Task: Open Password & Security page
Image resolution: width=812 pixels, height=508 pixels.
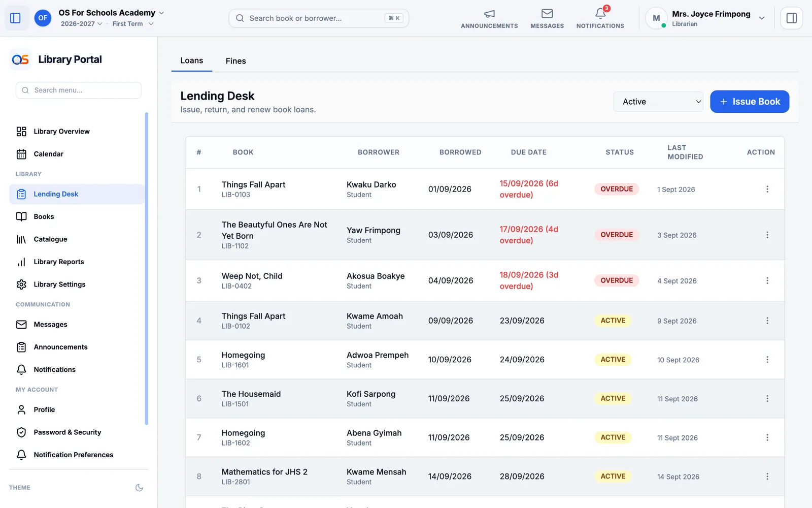Action: click(77, 432)
